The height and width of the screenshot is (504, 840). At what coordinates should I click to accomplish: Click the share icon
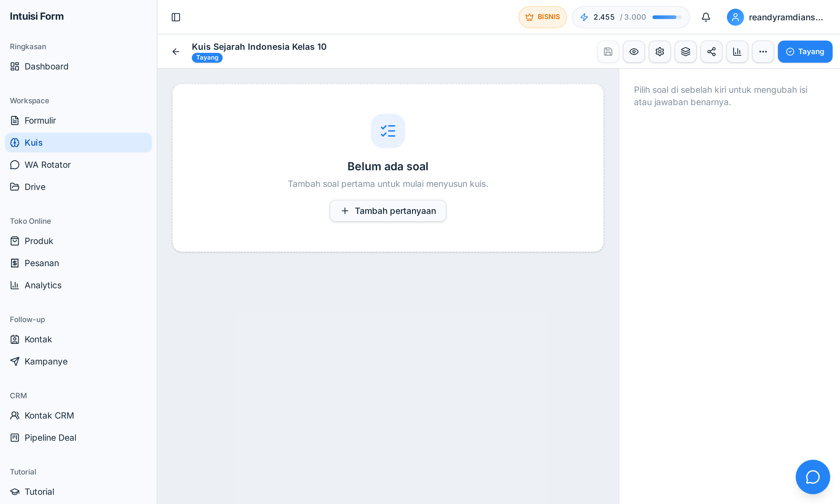point(711,52)
